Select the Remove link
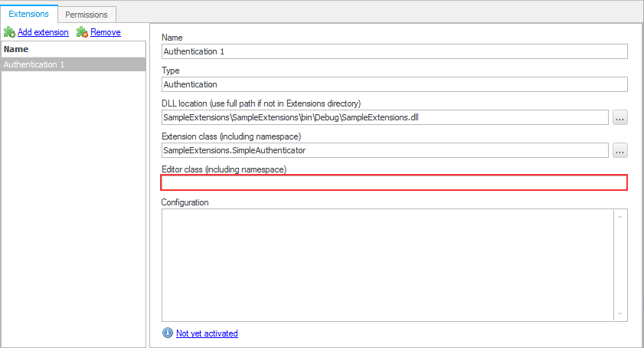The height and width of the screenshot is (348, 644). coord(106,32)
